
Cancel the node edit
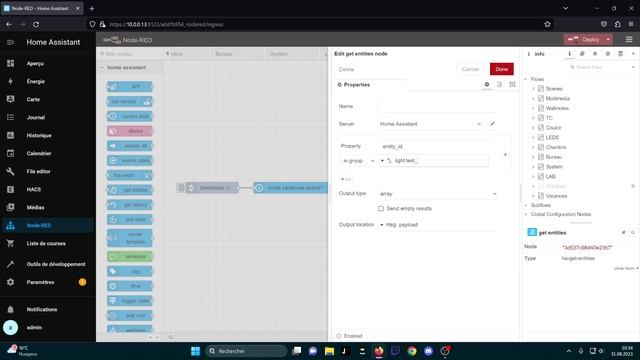pos(470,69)
